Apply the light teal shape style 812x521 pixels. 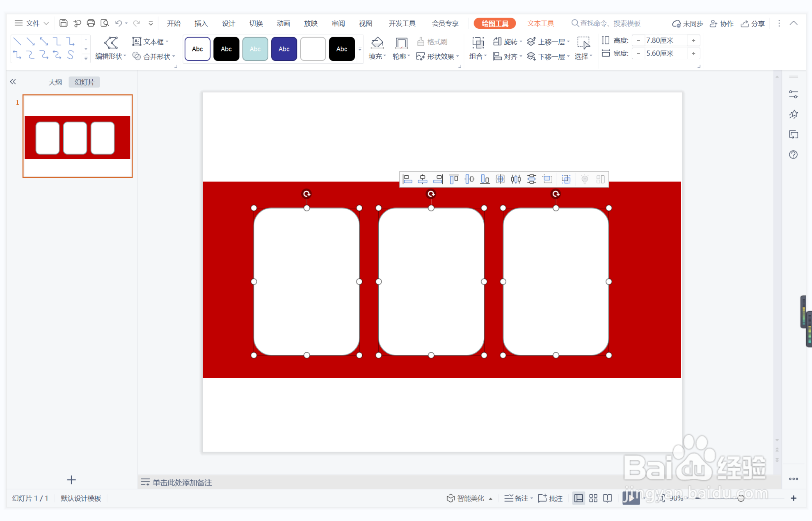point(255,49)
